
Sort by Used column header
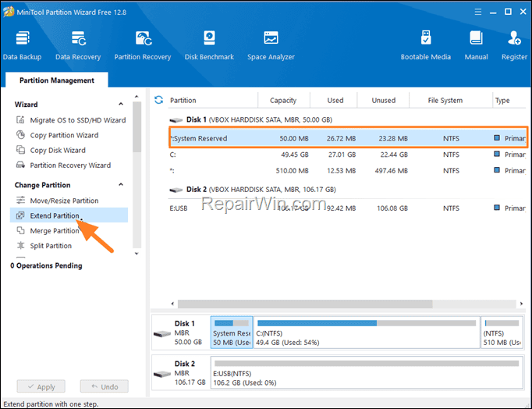(x=335, y=100)
